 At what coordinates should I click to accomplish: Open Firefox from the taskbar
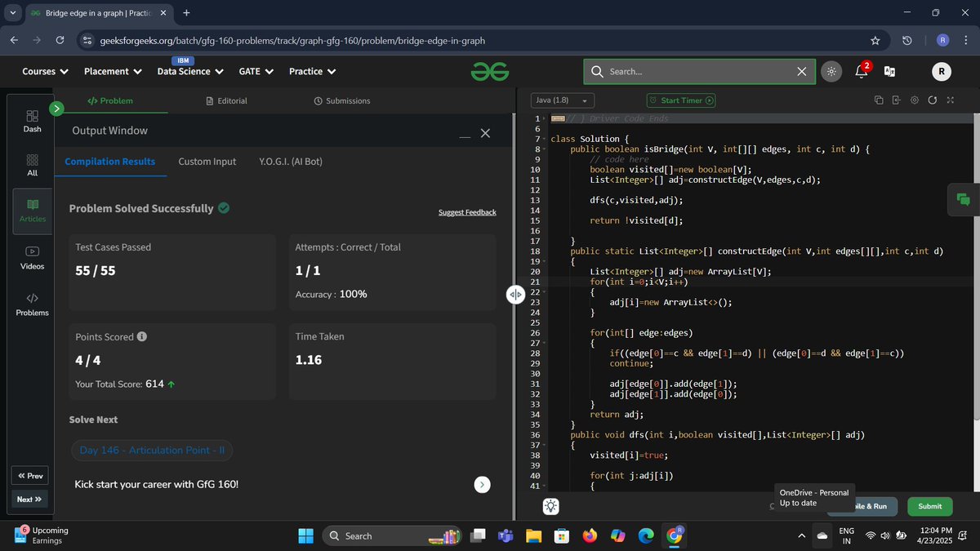pyautogui.click(x=590, y=535)
